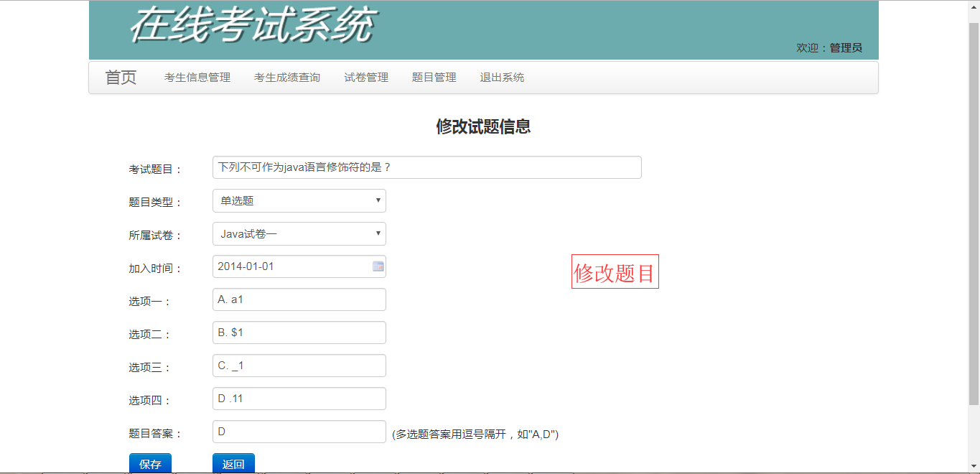980x474 pixels.
Task: Click the 返回 button
Action: (233, 464)
